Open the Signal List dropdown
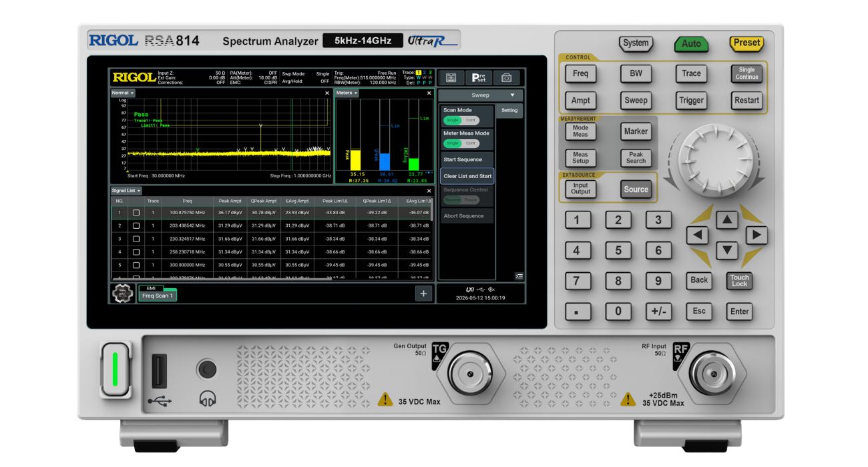The height and width of the screenshot is (467, 868). [x=126, y=191]
